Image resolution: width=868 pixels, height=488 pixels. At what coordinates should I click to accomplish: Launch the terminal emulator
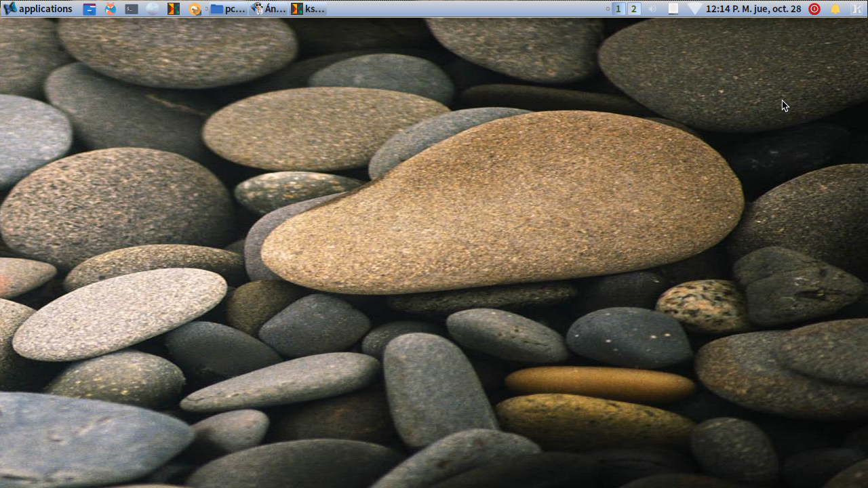[132, 9]
